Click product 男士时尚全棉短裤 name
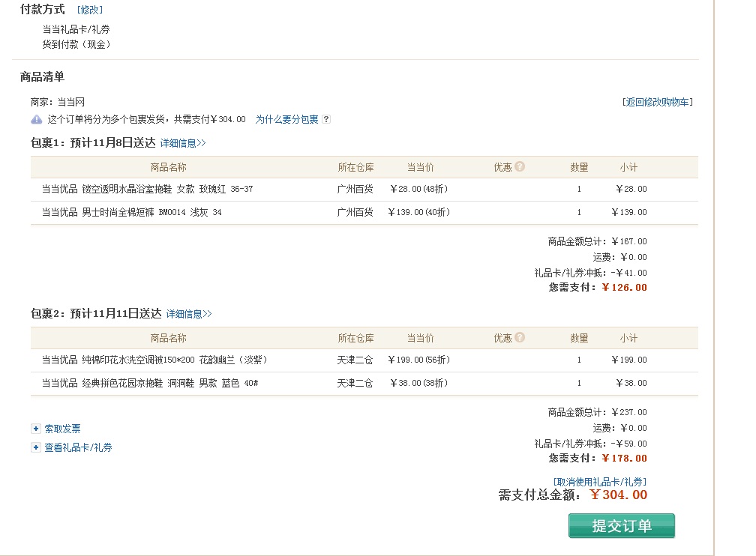The height and width of the screenshot is (556, 756). [131, 213]
